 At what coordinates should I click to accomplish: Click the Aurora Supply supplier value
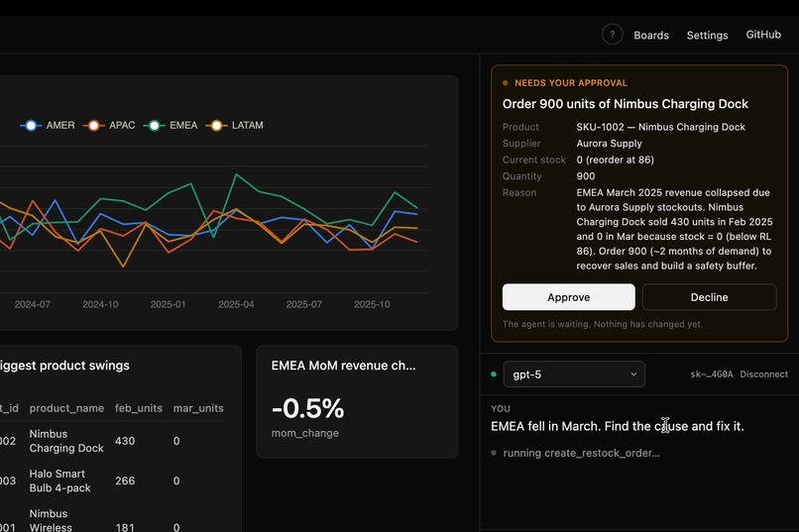coord(609,144)
